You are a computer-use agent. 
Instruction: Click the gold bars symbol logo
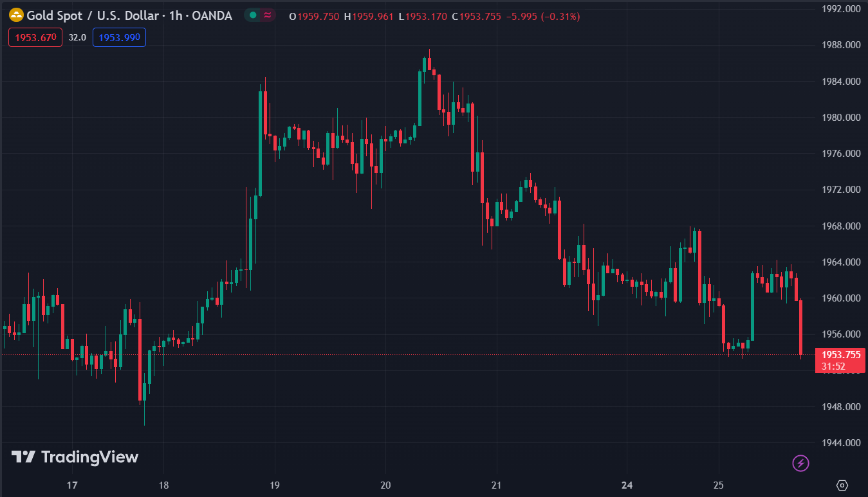pos(15,15)
